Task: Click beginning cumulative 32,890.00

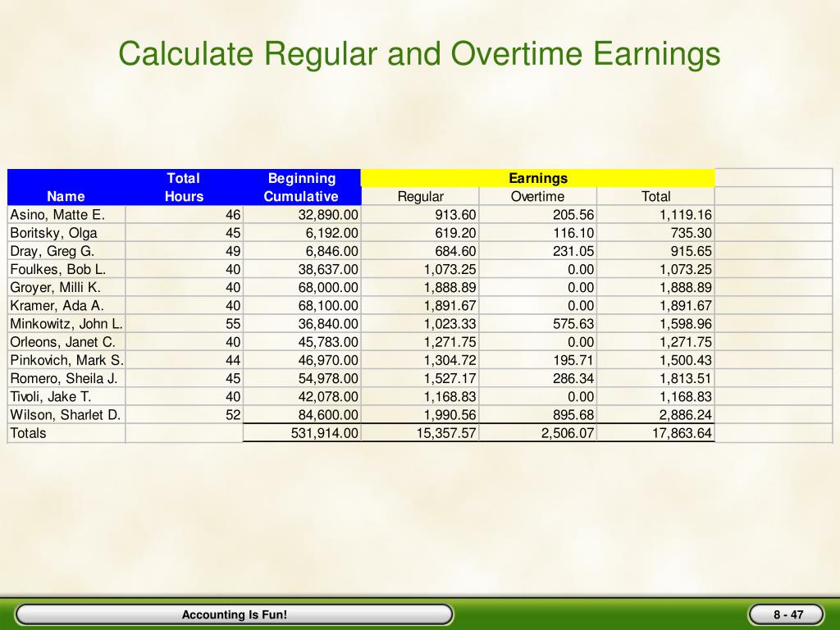Action: pyautogui.click(x=328, y=215)
